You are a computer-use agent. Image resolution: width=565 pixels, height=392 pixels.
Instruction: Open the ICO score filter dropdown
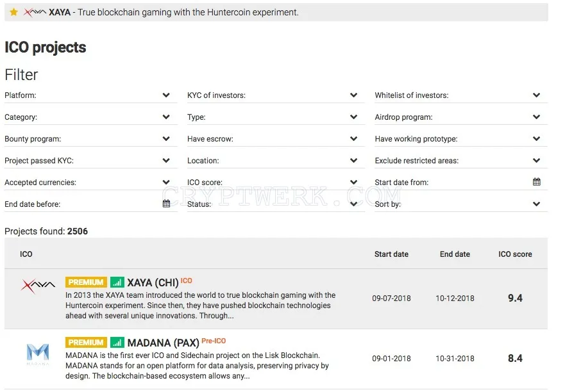(276, 183)
